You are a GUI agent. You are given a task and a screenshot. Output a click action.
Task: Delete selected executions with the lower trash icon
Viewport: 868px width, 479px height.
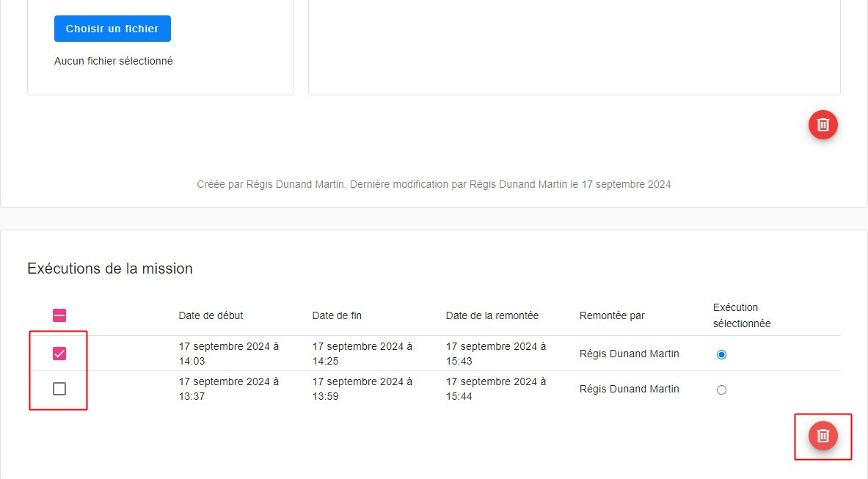tap(823, 436)
